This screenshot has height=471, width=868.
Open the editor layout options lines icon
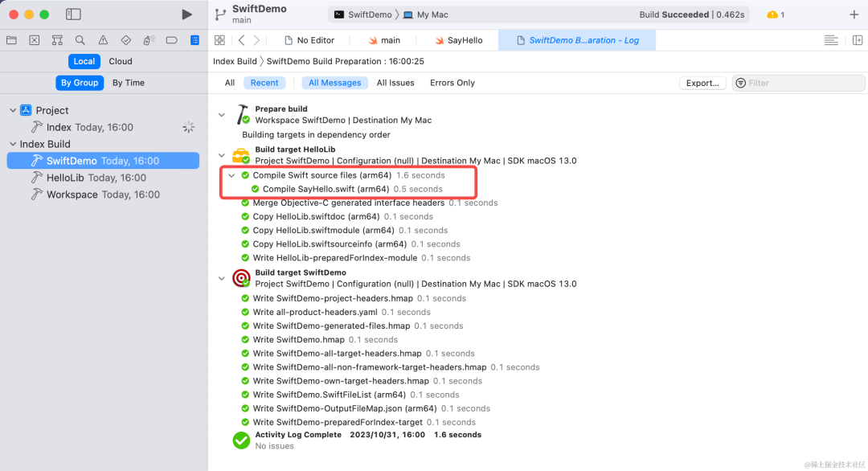pyautogui.click(x=831, y=40)
